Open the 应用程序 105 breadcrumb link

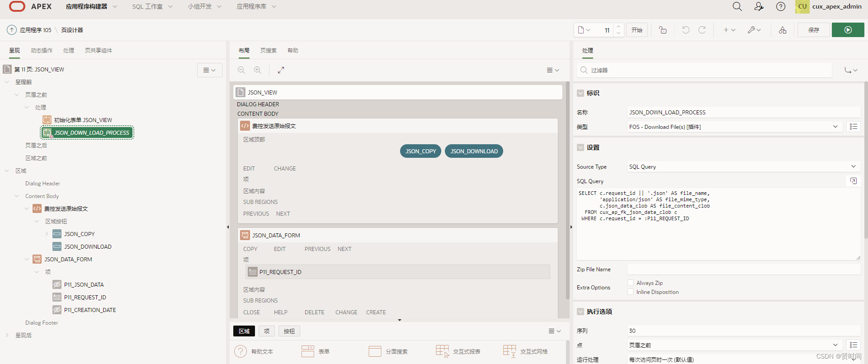[x=36, y=30]
